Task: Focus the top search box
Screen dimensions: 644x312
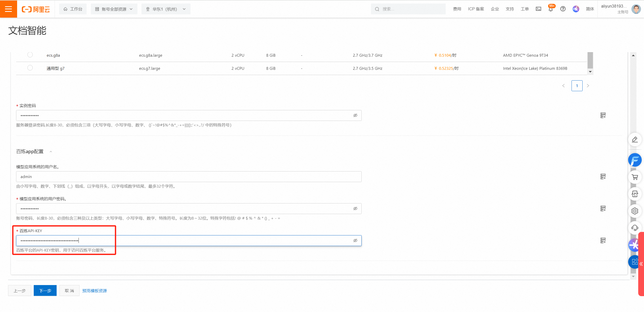Action: pos(408,9)
